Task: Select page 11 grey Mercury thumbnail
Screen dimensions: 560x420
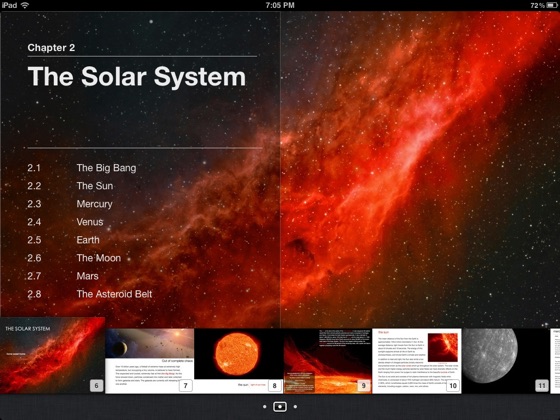Action: pyautogui.click(x=506, y=361)
